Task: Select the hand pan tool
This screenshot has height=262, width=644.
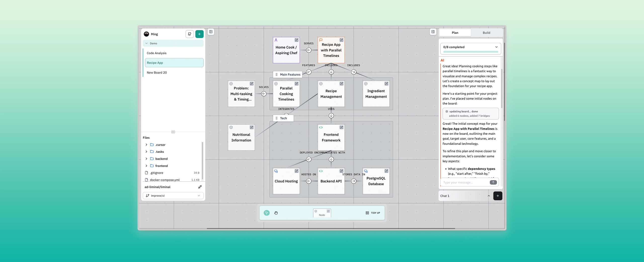Action: click(276, 213)
